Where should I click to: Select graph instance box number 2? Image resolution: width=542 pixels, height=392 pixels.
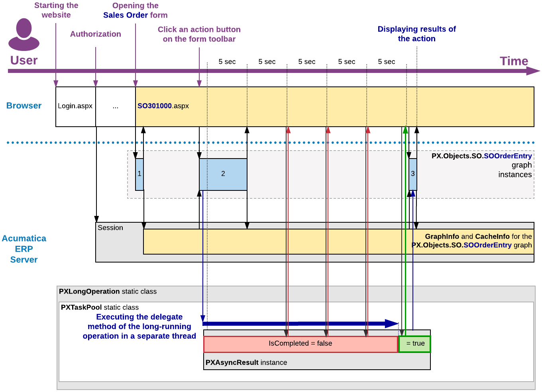pyautogui.click(x=223, y=174)
